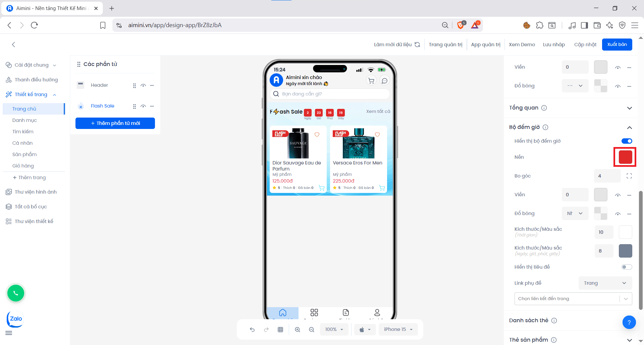Open the Link phụ đề Trang dropdown
The height and width of the screenshot is (345, 644).
click(605, 283)
